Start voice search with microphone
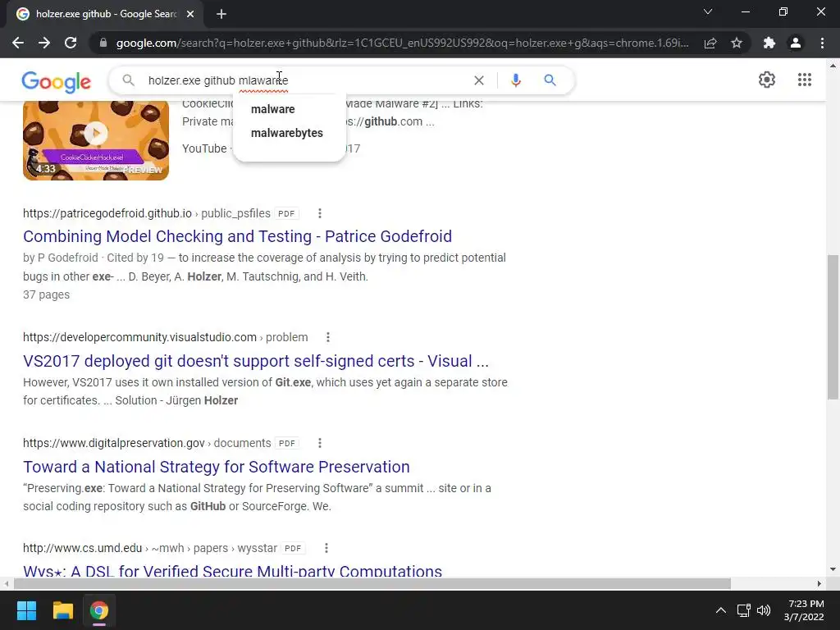 [x=515, y=80]
